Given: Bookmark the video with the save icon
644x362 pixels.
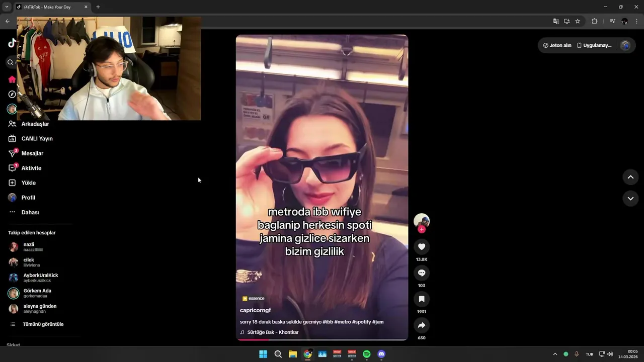Looking at the screenshot, I should pos(422,299).
